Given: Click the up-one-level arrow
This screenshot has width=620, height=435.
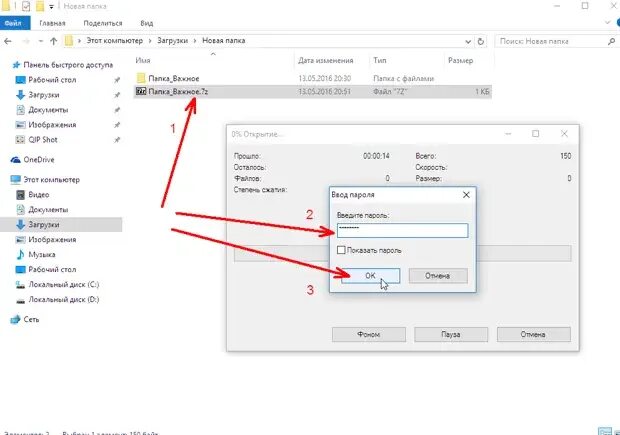Looking at the screenshot, I should click(x=54, y=41).
